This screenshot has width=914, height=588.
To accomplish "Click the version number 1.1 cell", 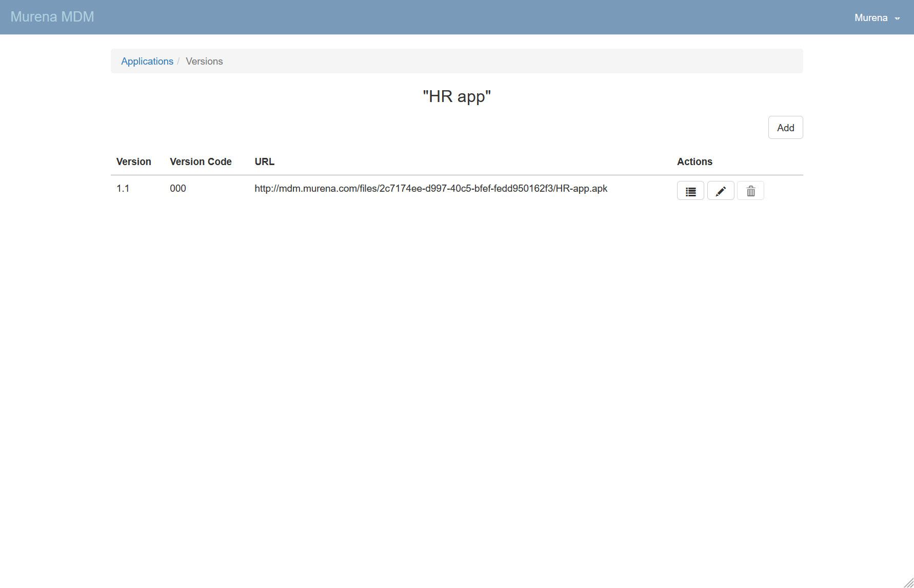I will 123,188.
